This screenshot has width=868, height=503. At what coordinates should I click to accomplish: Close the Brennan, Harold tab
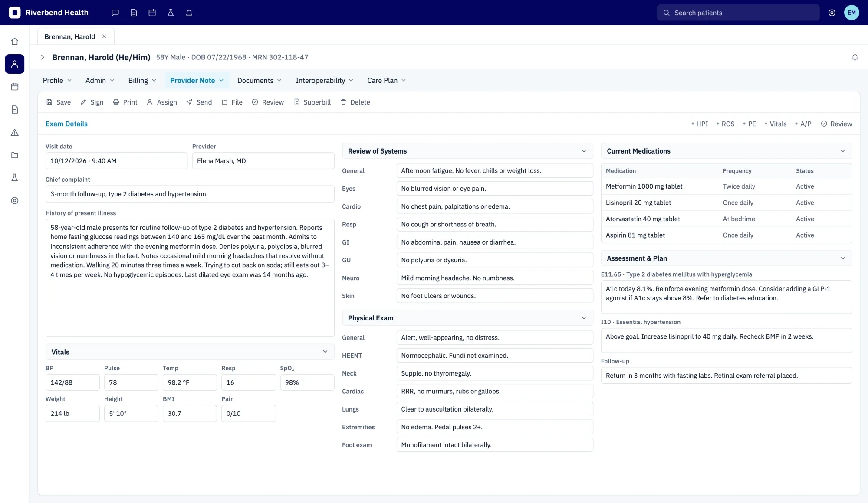104,36
